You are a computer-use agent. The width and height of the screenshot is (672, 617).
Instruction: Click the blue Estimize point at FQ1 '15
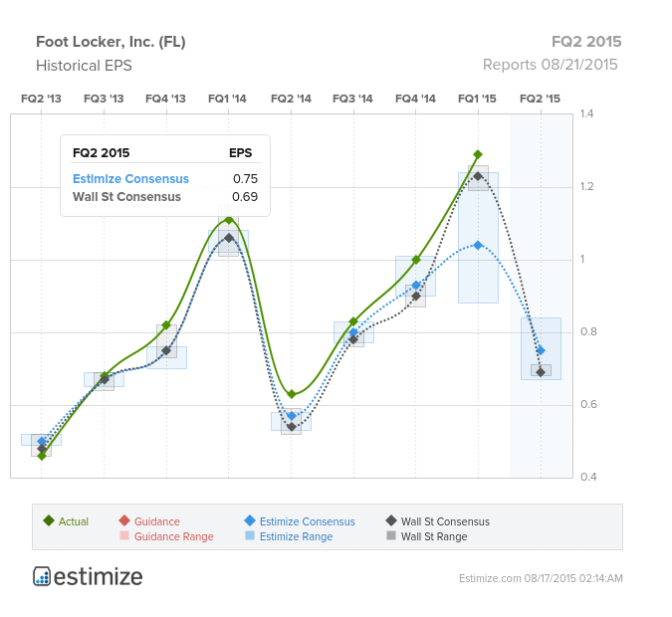coord(478,245)
